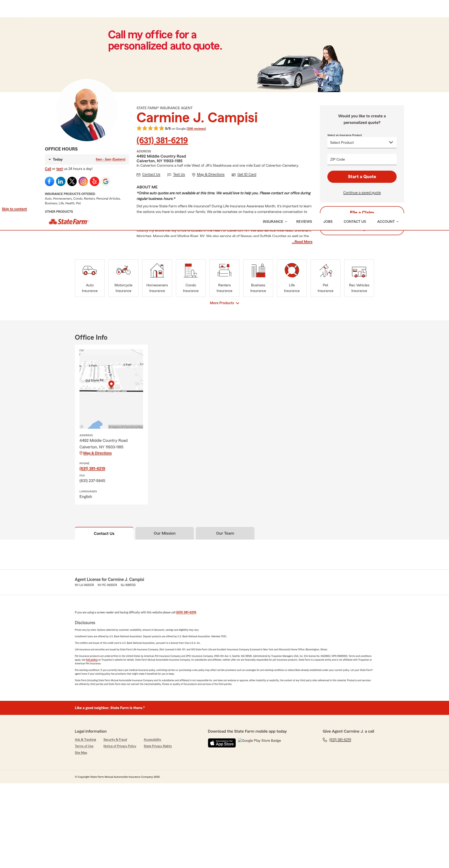Click the Start a Quote button
This screenshot has height=868, width=449.
362,176
